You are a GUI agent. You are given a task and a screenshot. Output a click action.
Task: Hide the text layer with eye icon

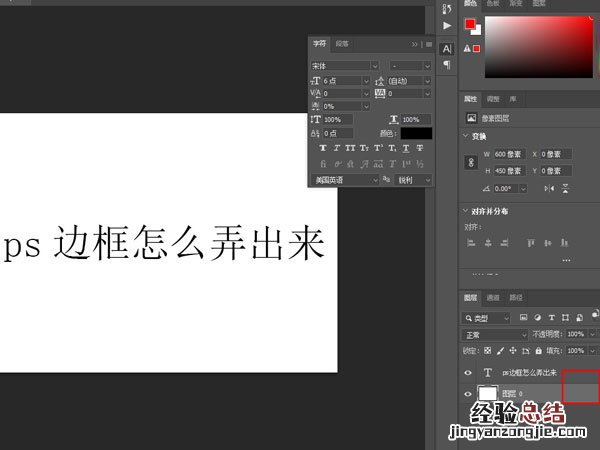pyautogui.click(x=470, y=372)
